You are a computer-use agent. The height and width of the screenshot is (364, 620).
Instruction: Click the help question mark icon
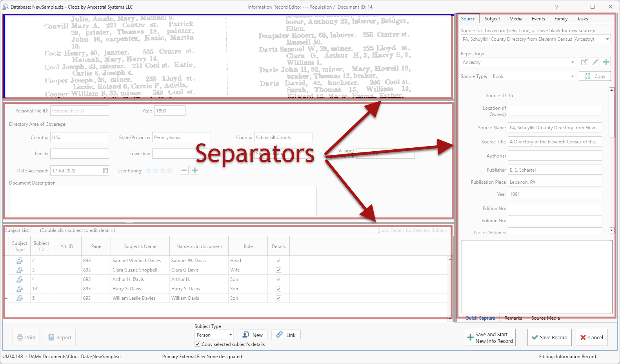(556, 7)
